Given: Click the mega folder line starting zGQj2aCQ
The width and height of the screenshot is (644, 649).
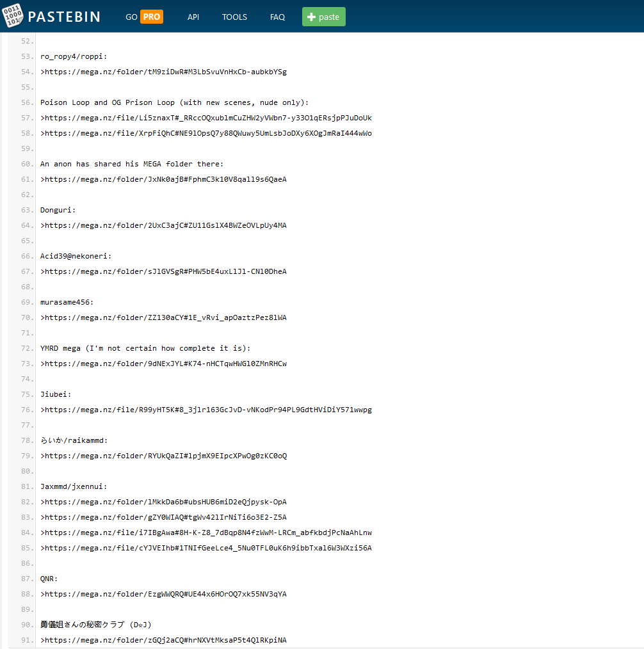Looking at the screenshot, I should (x=163, y=640).
